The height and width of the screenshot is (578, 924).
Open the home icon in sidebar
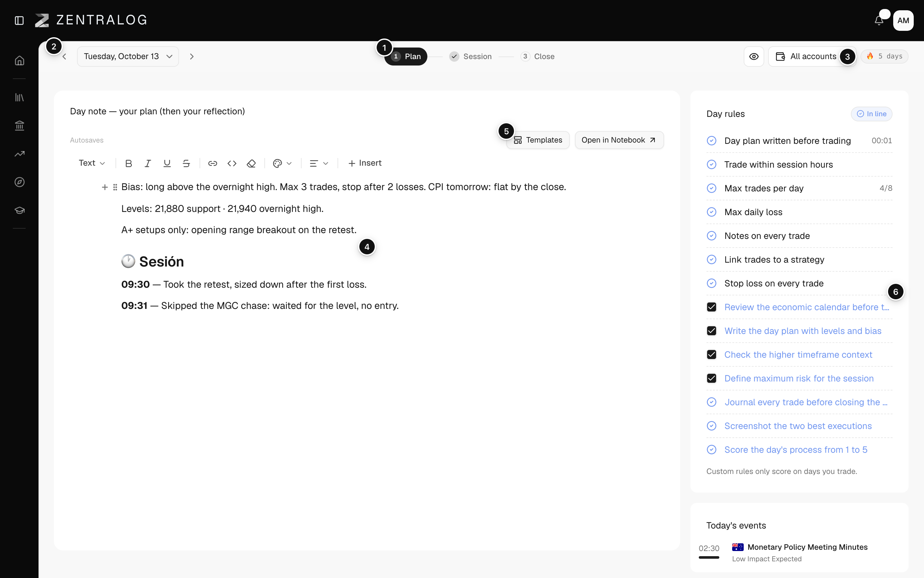coord(20,60)
